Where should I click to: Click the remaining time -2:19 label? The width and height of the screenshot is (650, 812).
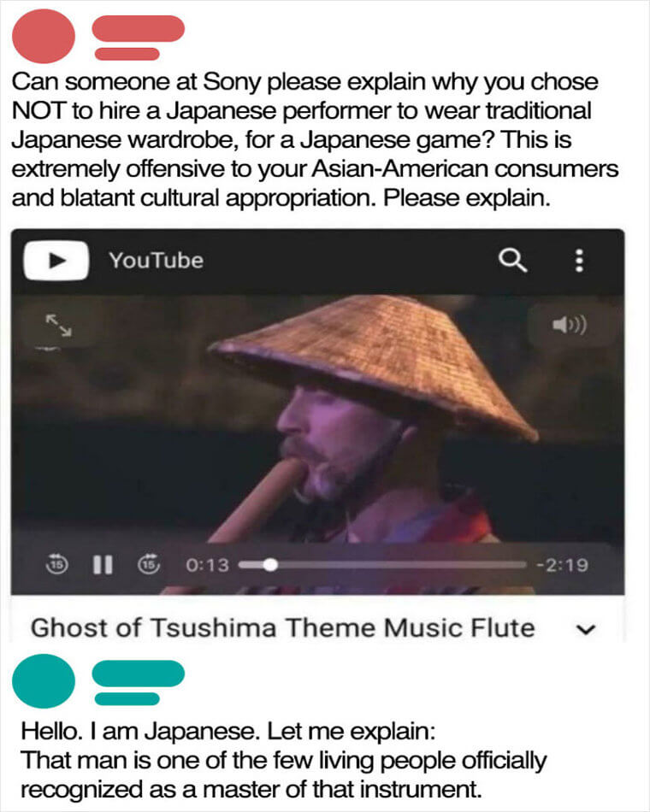click(562, 565)
